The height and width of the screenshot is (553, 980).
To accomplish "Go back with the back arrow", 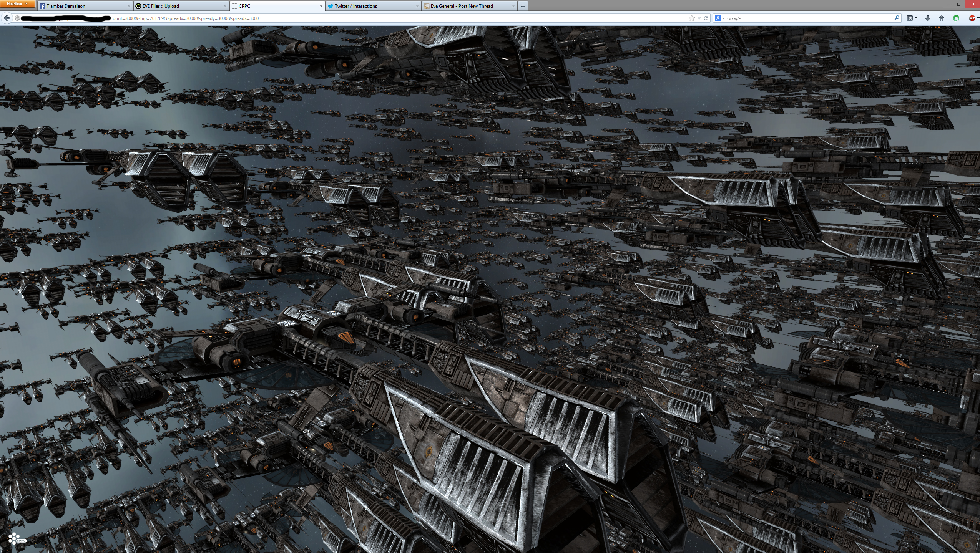I will (7, 18).
